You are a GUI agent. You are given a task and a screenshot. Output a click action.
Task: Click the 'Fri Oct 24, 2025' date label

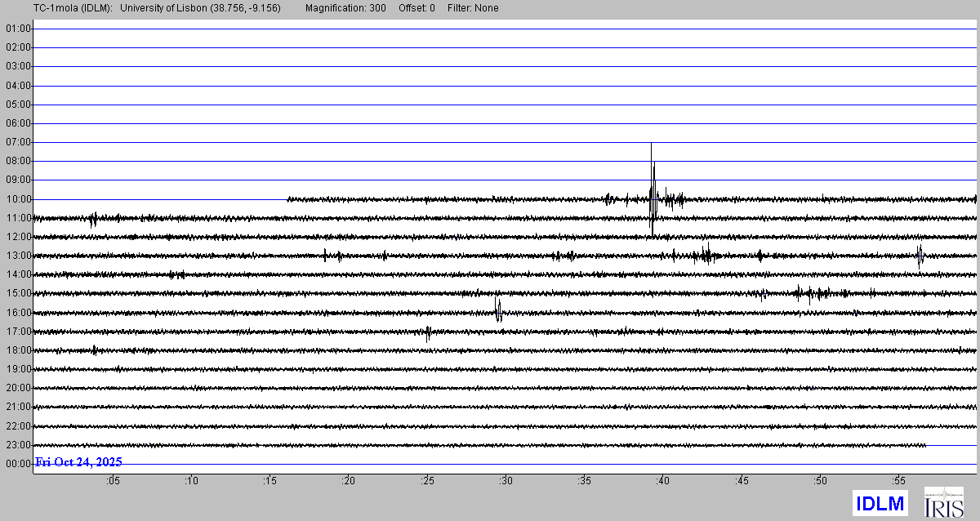point(78,462)
